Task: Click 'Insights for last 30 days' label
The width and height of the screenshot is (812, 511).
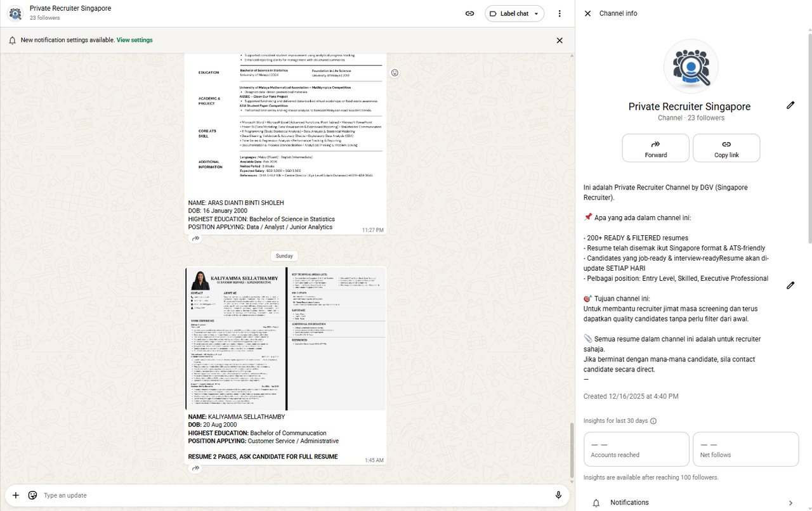Action: (x=616, y=421)
